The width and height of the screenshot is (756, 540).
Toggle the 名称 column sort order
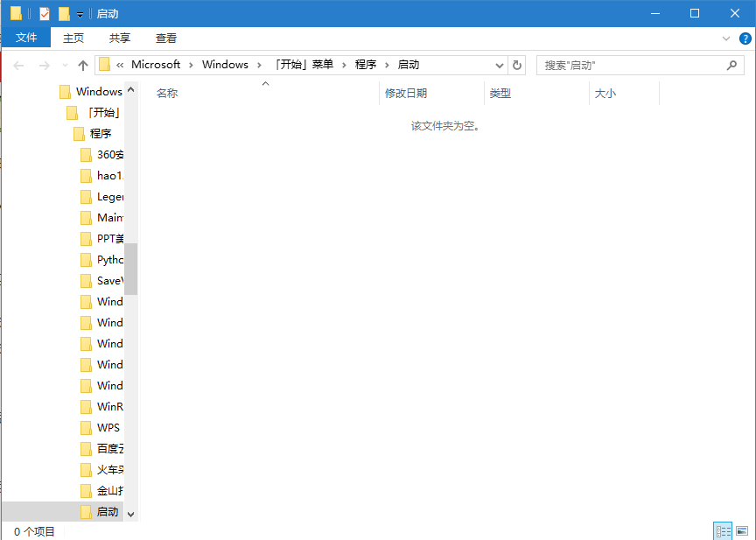click(166, 94)
